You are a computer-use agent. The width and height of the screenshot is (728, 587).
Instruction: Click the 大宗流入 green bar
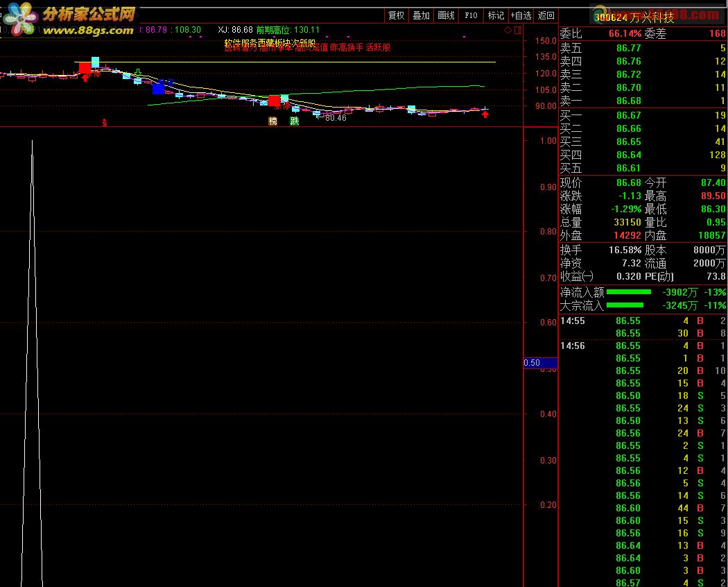coord(625,305)
